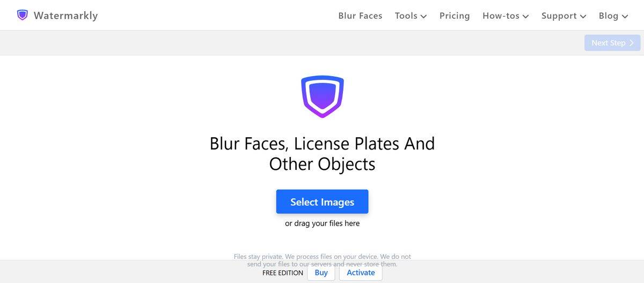The image size is (644, 283).
Task: Click the chevron arrow beside Tools
Action: tap(423, 17)
